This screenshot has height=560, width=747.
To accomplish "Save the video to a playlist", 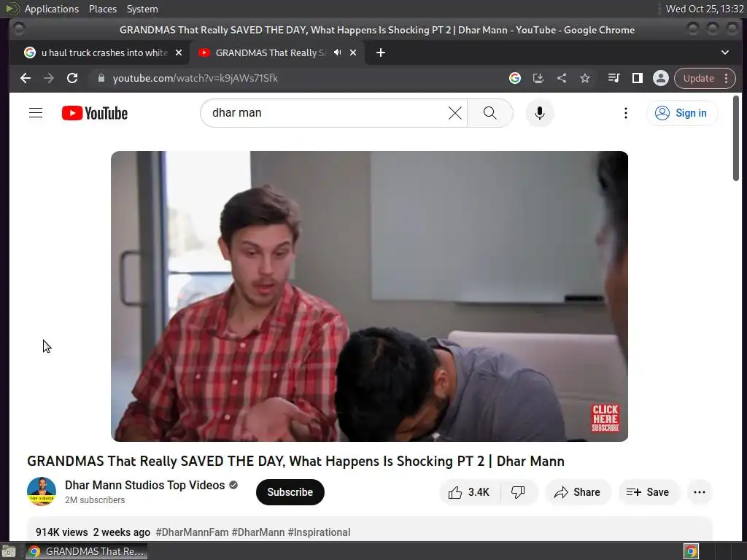I will [x=649, y=492].
